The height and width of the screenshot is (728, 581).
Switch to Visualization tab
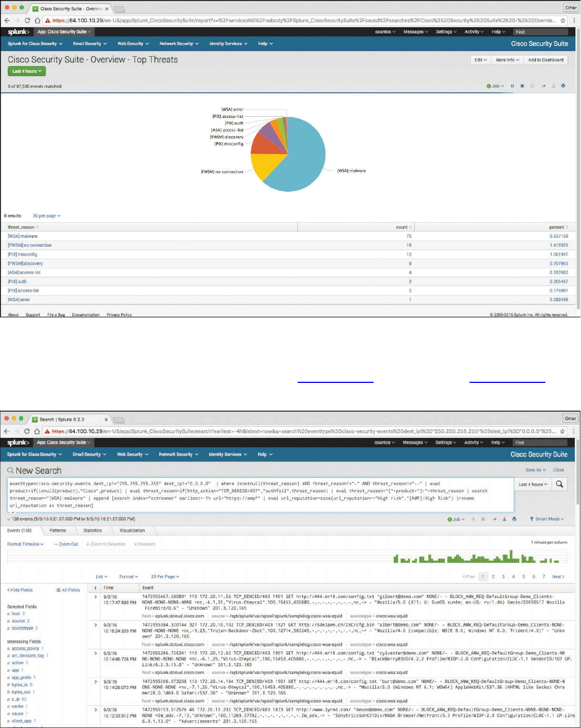(132, 531)
